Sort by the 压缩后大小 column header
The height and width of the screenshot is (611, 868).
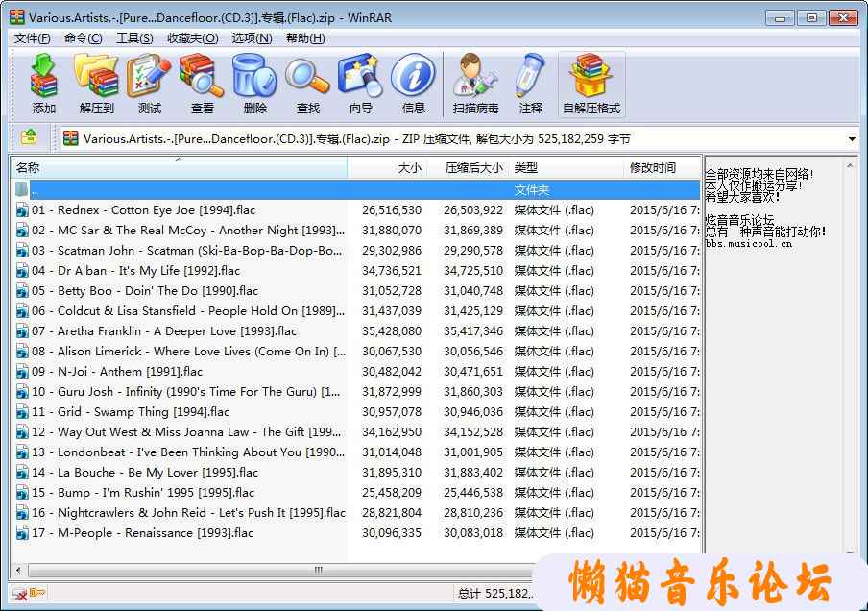pyautogui.click(x=469, y=168)
